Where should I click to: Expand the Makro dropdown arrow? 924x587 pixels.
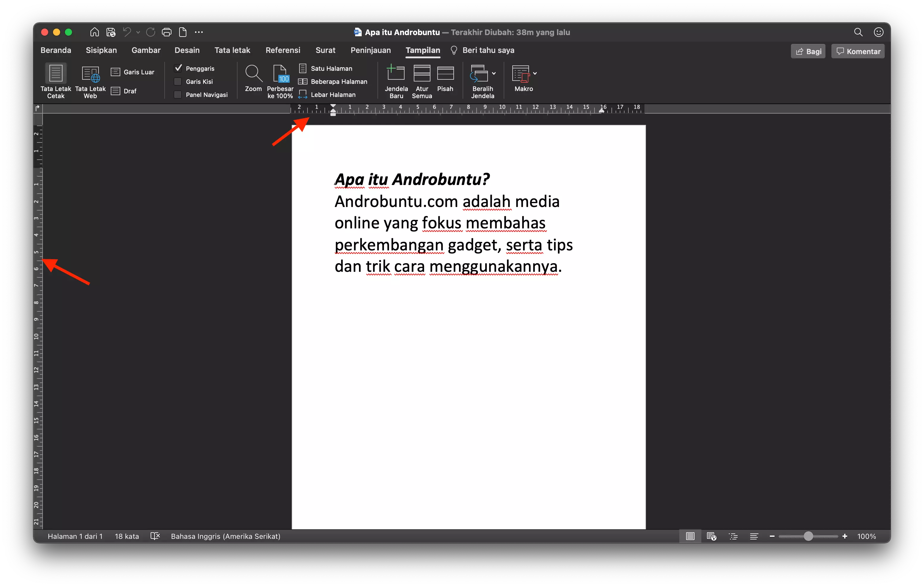click(x=536, y=73)
